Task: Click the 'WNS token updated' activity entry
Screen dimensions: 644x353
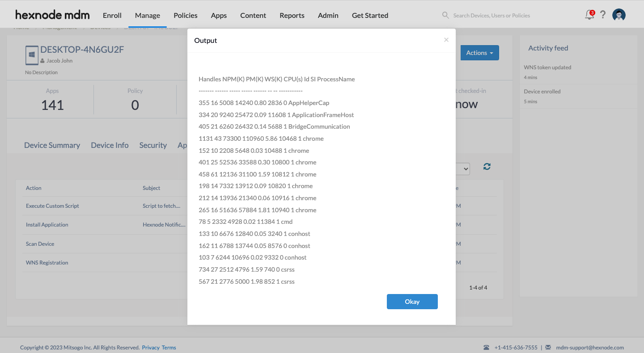Action: click(x=547, y=67)
